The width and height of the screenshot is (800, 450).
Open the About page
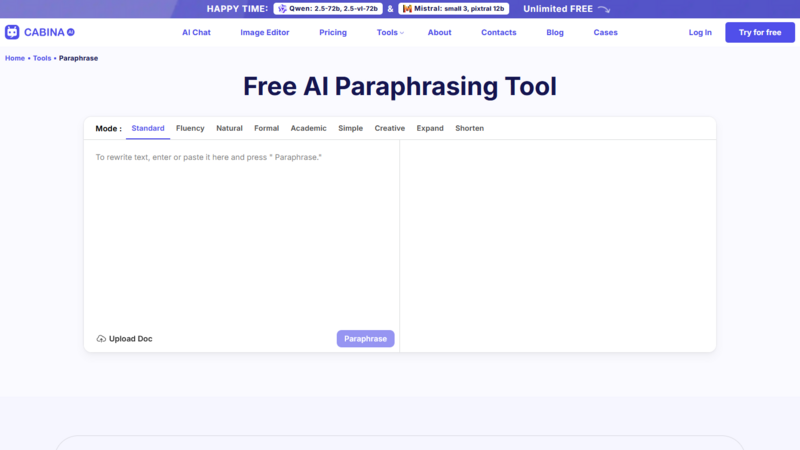point(439,32)
